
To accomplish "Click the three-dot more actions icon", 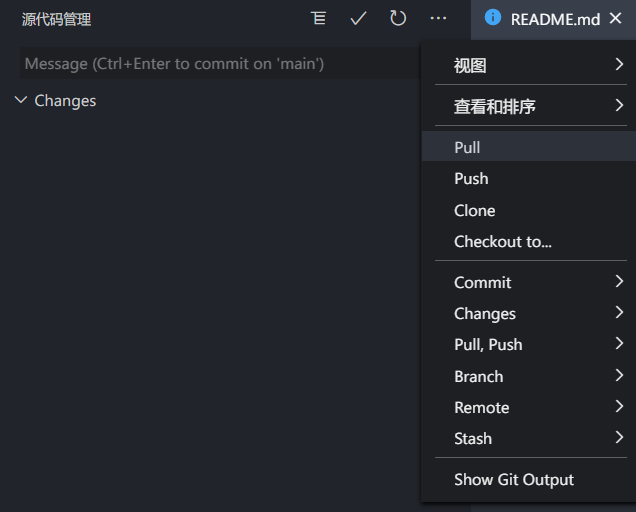I will (438, 19).
